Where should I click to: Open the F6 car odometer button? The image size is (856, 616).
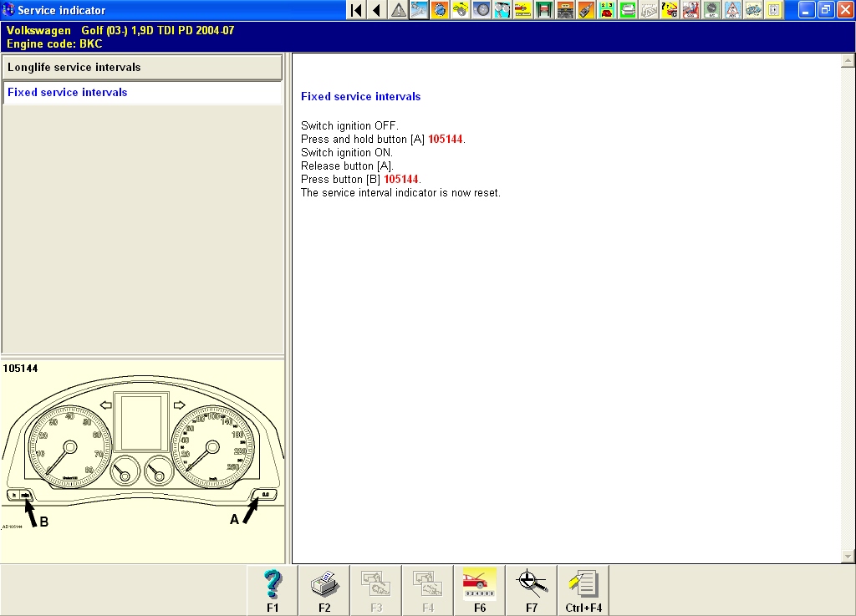(480, 590)
